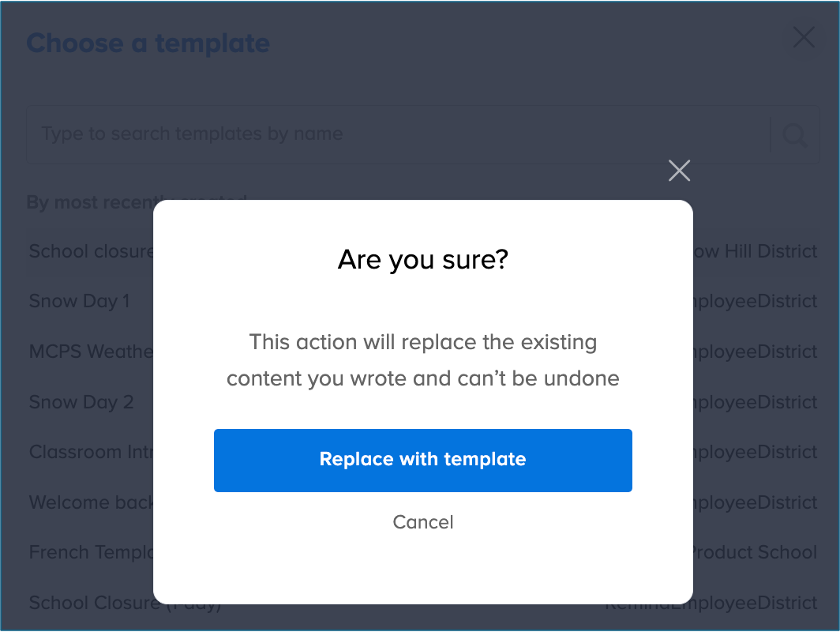
Task: Confirm with Replace with template button
Action: (x=422, y=460)
